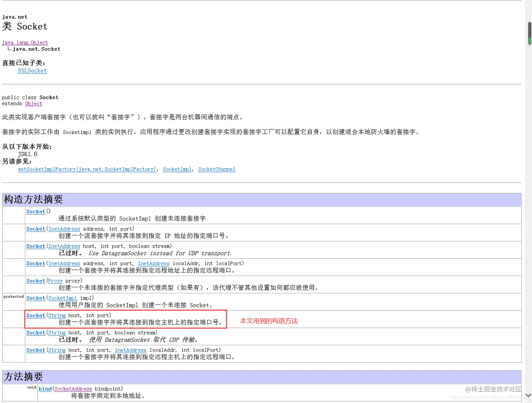
Task: Follow the SocketAddress parameter link in bind method
Action: (72, 389)
